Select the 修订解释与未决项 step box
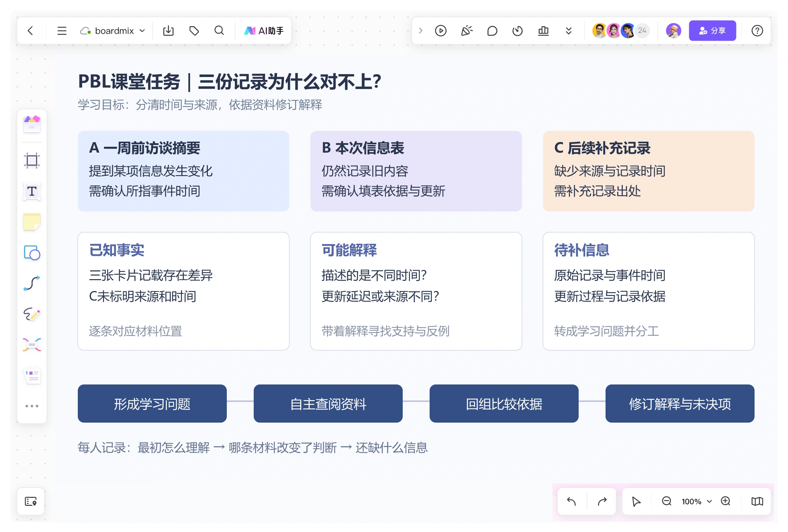This screenshot has width=788, height=532. [x=680, y=403]
